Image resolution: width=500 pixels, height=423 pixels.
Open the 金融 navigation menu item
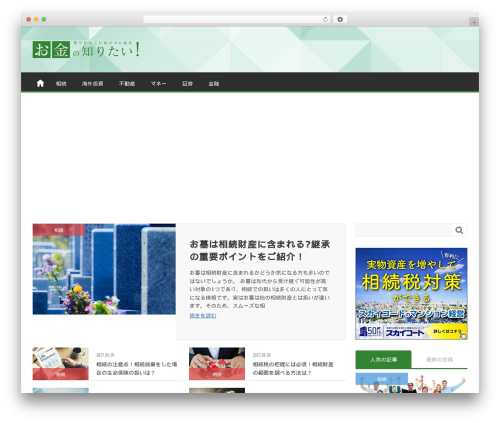point(214,84)
